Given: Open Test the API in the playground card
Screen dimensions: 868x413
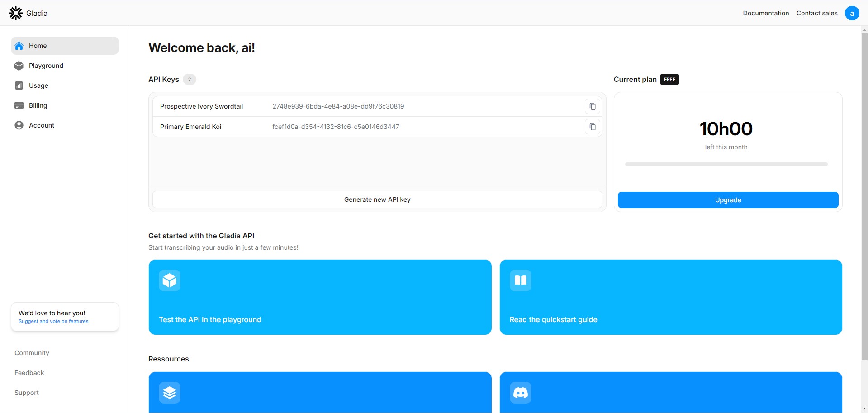Looking at the screenshot, I should pyautogui.click(x=320, y=297).
